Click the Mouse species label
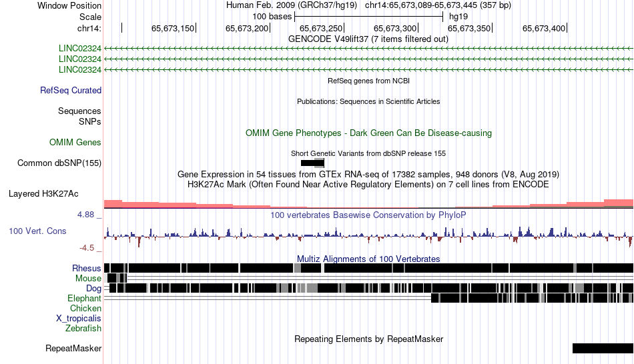Viewport: 634px width, 364px height. 88,279
